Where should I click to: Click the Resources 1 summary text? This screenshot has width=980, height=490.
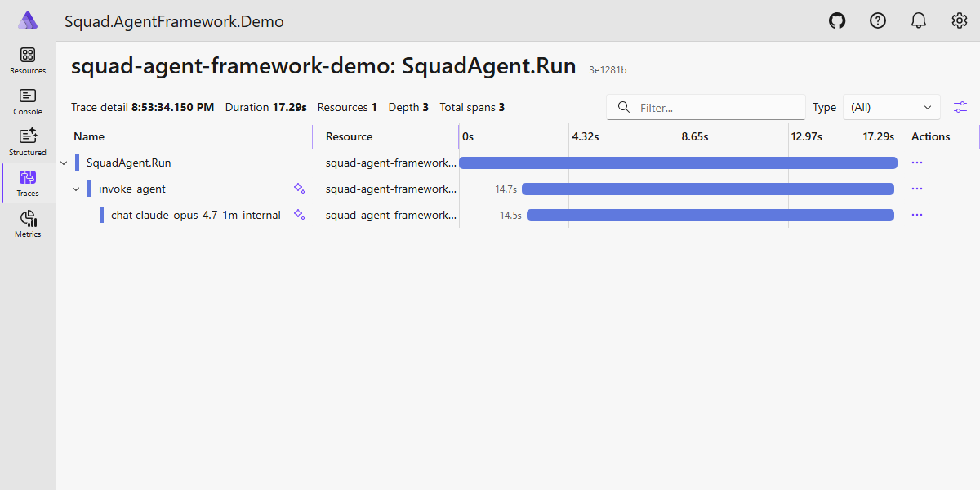[347, 107]
